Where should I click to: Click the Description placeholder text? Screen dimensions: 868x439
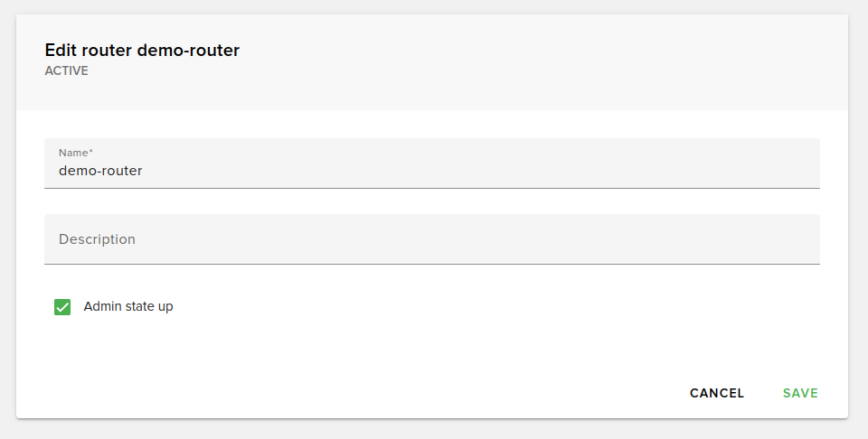[97, 239]
